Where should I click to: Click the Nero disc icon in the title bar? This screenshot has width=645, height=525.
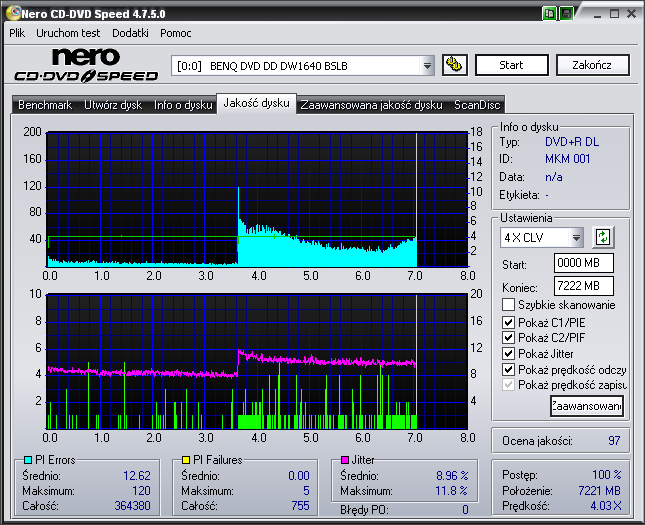tap(13, 13)
